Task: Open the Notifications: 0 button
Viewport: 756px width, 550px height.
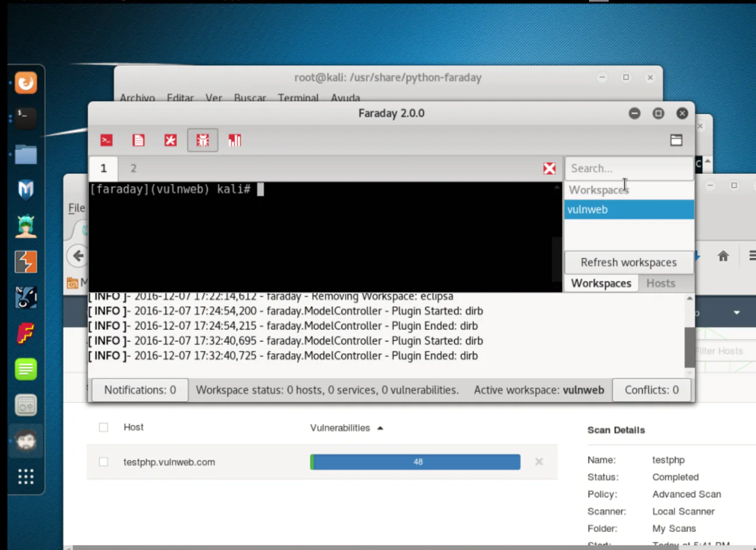Action: 140,390
